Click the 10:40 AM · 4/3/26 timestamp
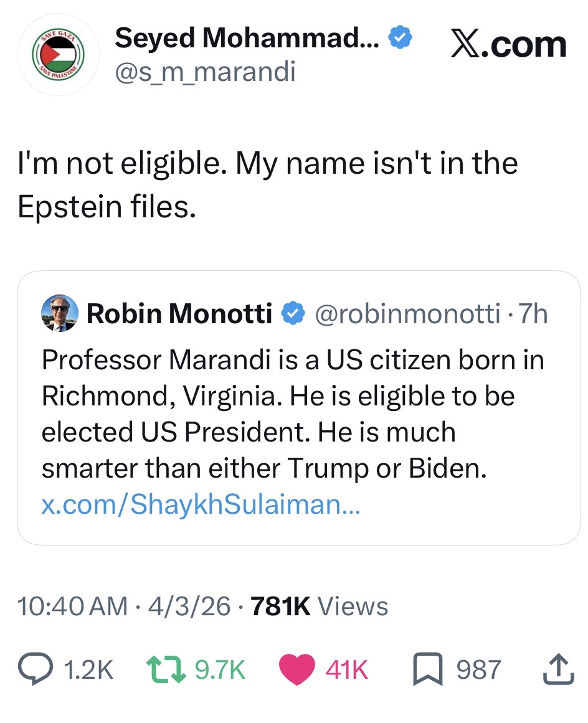Screen dimensions: 588x723 coord(124,606)
